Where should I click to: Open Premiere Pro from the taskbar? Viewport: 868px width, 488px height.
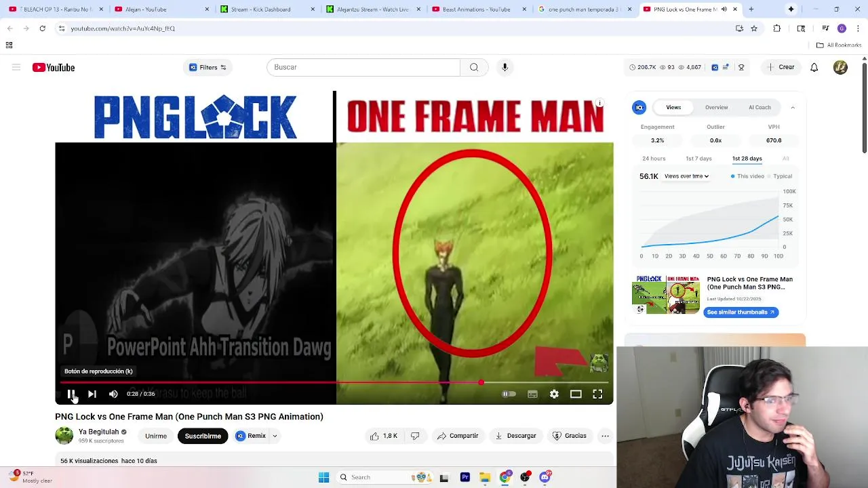465,477
